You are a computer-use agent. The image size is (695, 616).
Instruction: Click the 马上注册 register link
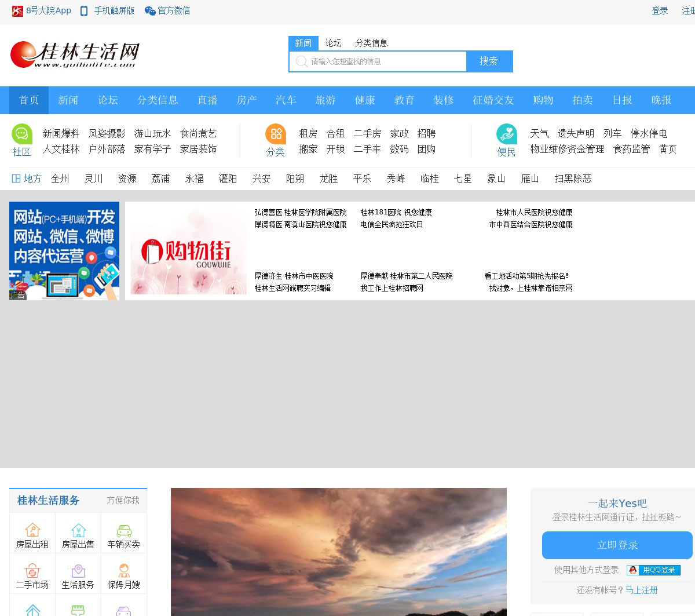641,591
